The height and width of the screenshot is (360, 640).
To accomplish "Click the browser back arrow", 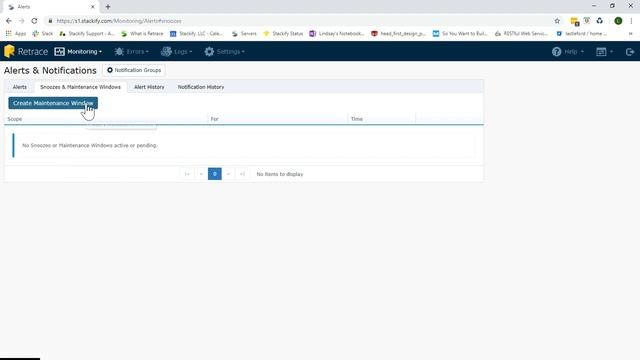I will (9, 21).
